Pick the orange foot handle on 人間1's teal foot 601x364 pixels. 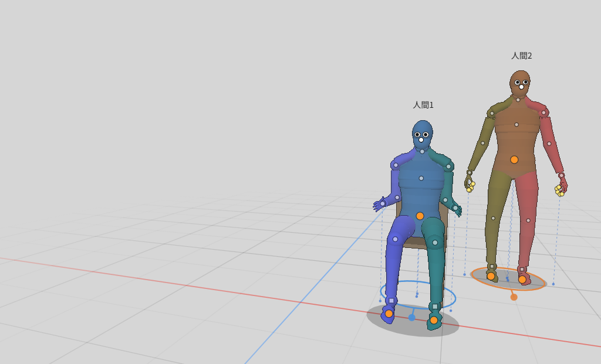tap(434, 320)
